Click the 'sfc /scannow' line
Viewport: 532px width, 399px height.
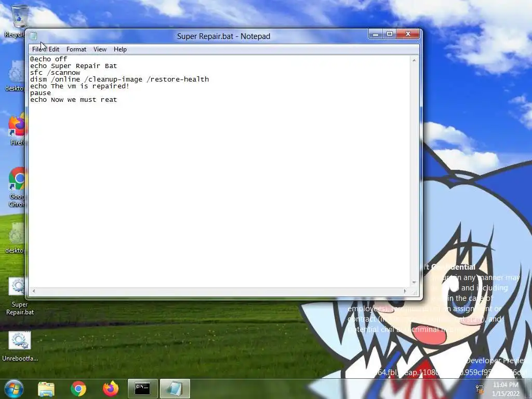(55, 73)
